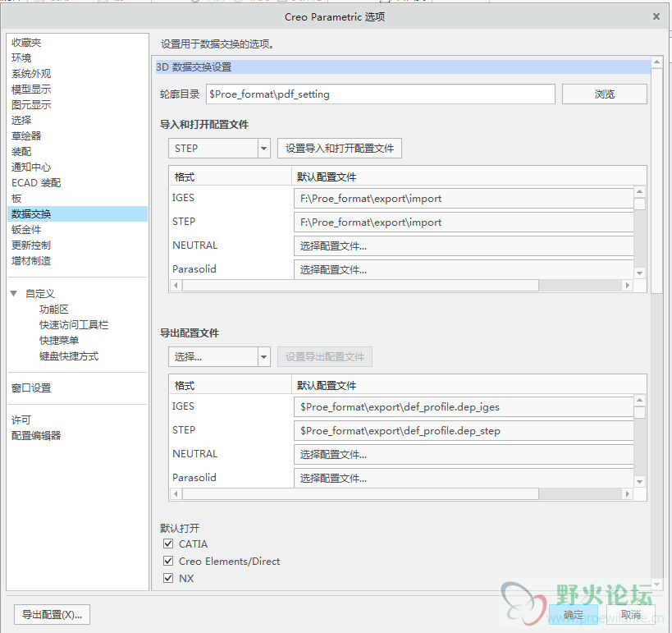Open the 选择... export format dropdown

(219, 357)
